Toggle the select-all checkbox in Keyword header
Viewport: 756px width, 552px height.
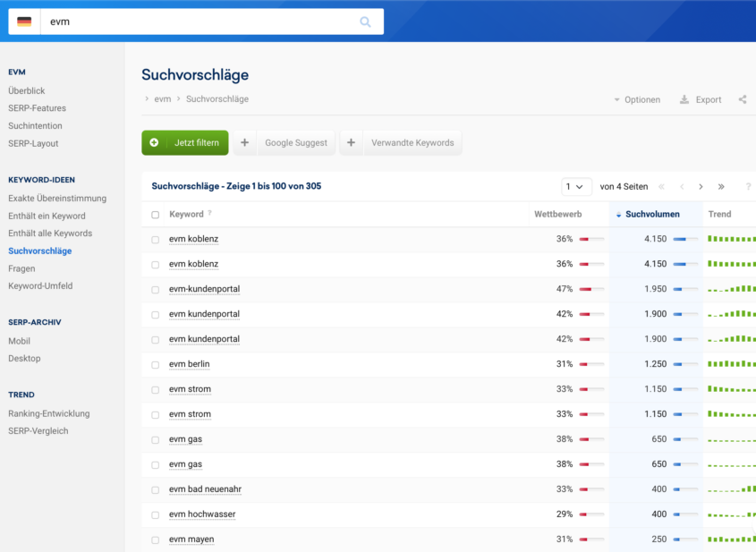click(x=156, y=215)
